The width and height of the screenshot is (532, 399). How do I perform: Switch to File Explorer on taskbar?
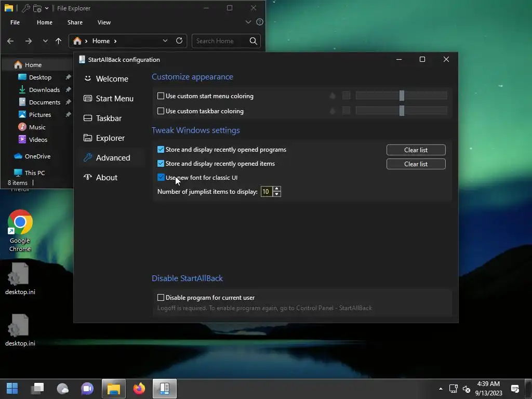click(x=114, y=389)
